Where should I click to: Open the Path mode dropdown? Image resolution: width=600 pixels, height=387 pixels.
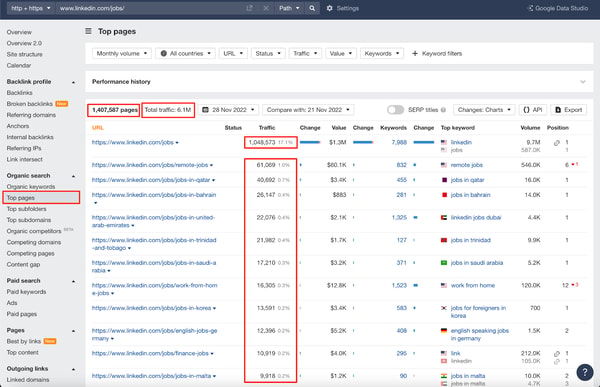point(289,8)
